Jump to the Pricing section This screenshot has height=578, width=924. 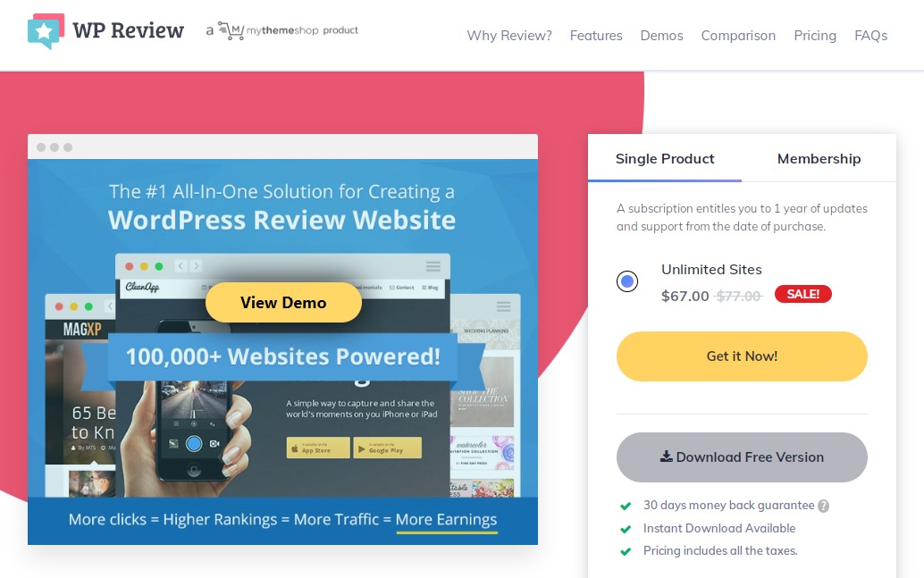tap(815, 36)
